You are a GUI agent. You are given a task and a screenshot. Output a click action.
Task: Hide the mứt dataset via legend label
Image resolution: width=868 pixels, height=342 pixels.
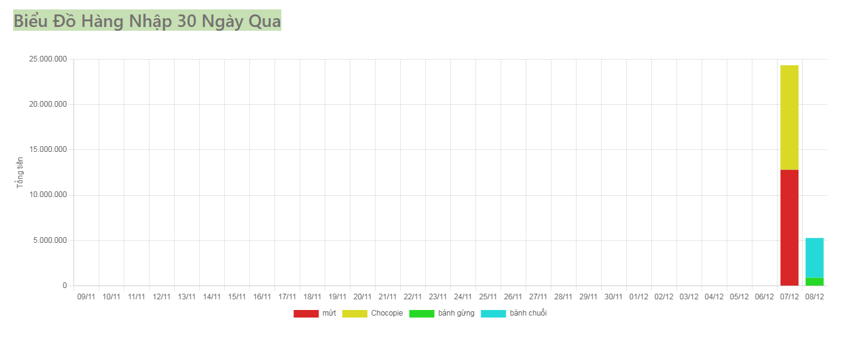point(329,313)
